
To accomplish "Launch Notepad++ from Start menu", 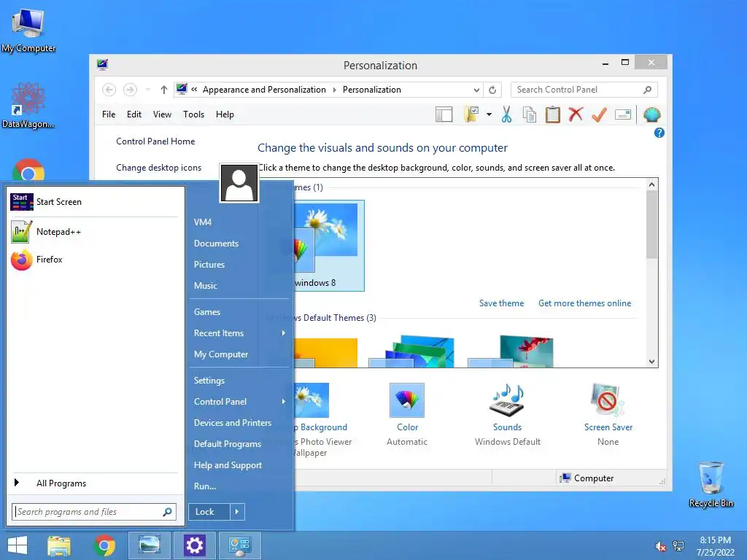I will 94,232.
